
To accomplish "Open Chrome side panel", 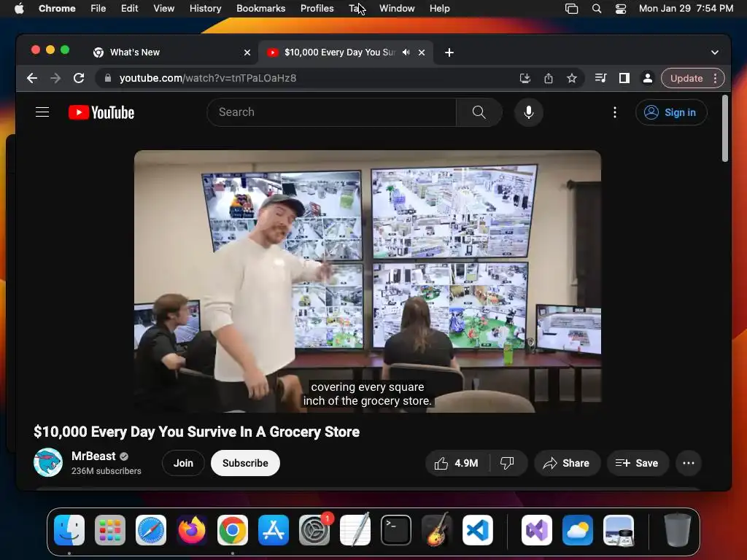I will [624, 78].
